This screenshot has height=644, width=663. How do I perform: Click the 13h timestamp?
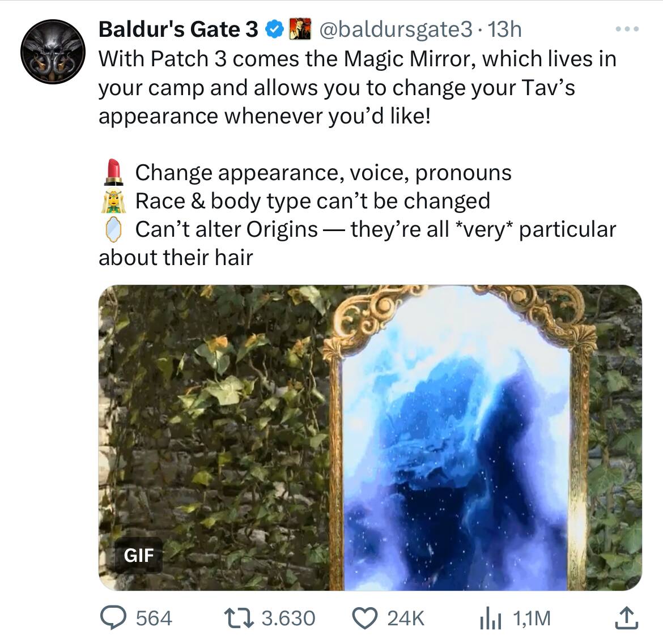(504, 29)
